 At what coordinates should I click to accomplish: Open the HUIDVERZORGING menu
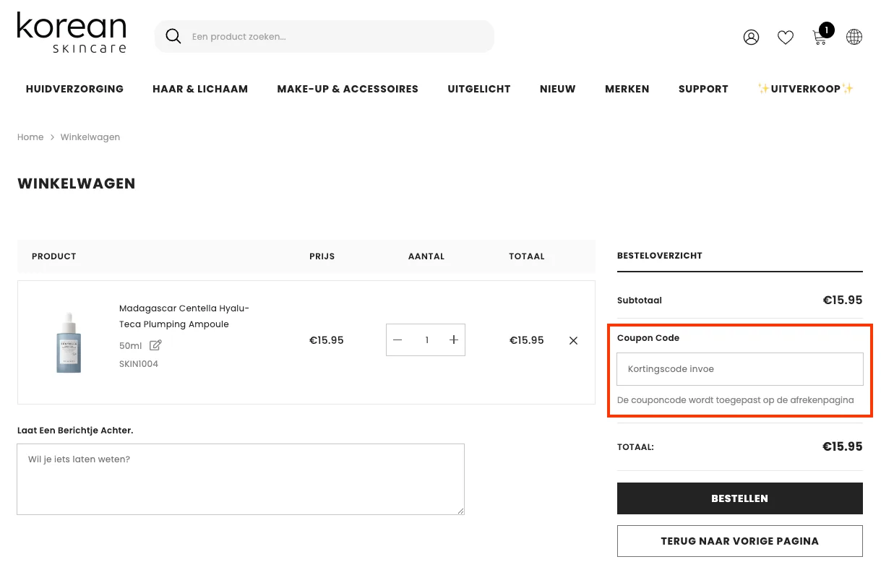pyautogui.click(x=74, y=89)
